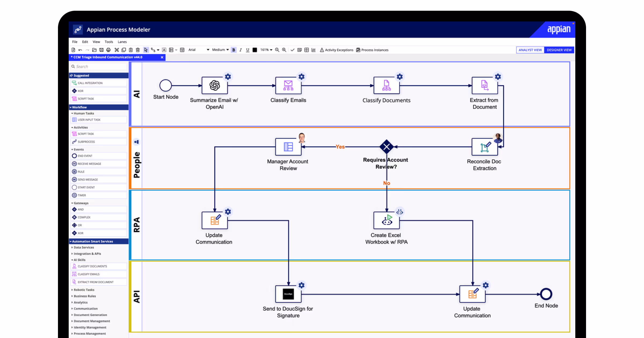
Task: Toggle italic text formatting
Action: 241,50
